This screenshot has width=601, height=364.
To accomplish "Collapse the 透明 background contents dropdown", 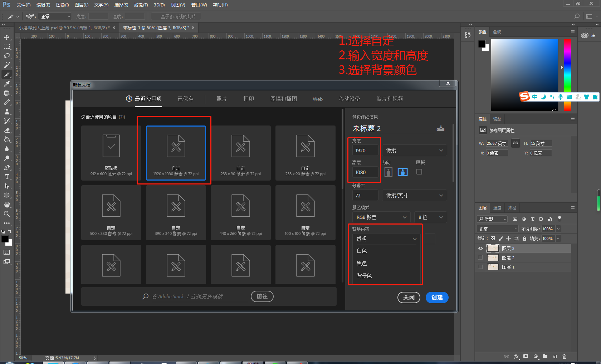I will coord(386,239).
